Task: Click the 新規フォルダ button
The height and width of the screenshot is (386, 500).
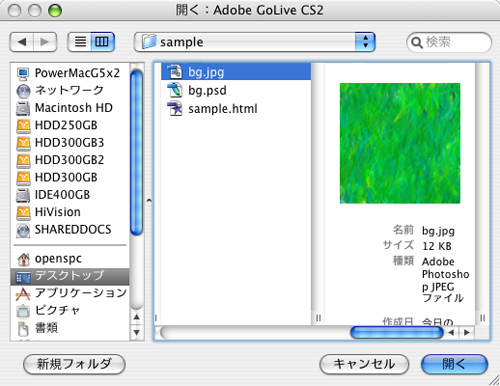Action: click(74, 364)
